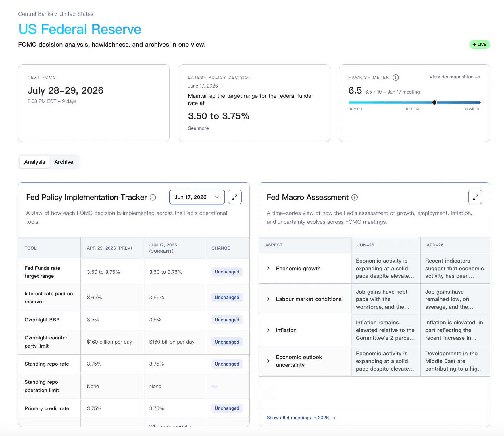Click APR-26 'Developments in the Middle East' cell

[x=455, y=361]
